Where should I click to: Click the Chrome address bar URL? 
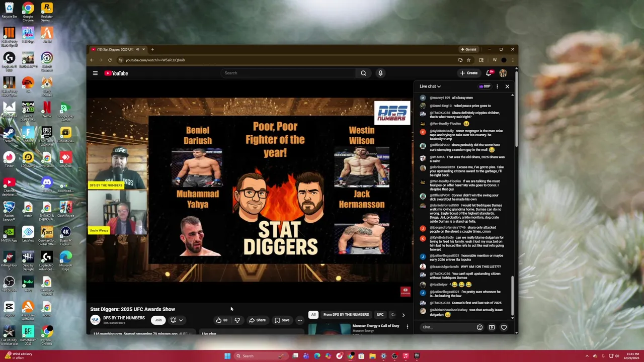tap(155, 60)
